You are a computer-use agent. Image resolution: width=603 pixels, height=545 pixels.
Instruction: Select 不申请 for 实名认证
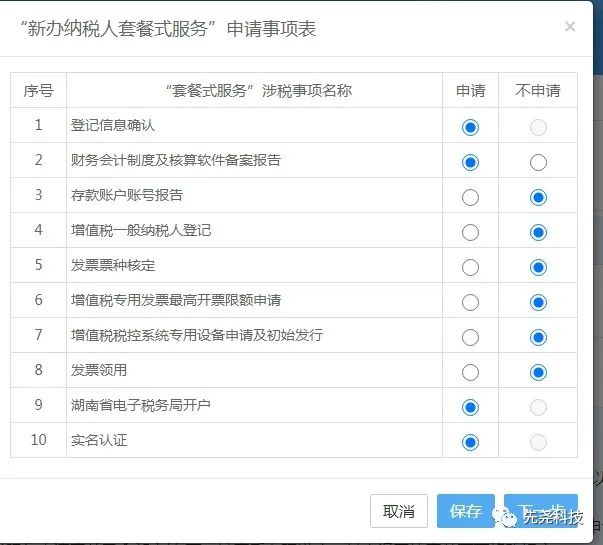pyautogui.click(x=538, y=442)
